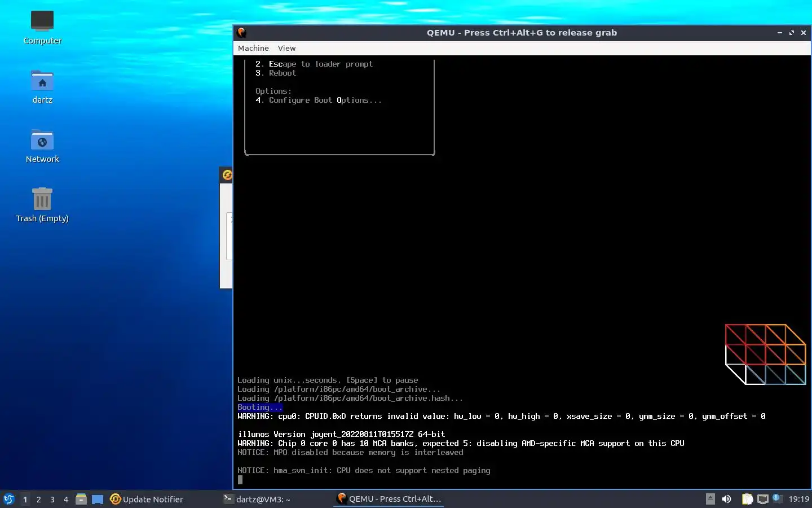Close the QEMU window
Screen dimensions: 812x508
pyautogui.click(x=804, y=33)
